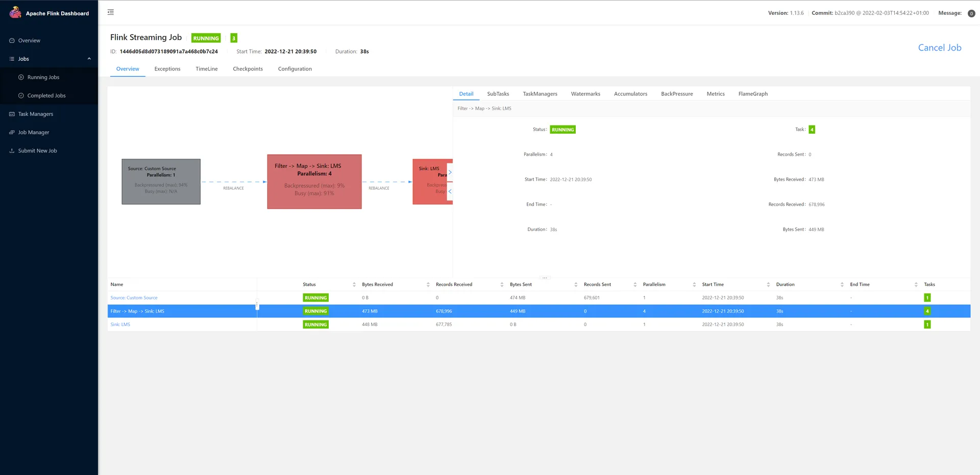Collapse sidebar with the menu fold icon
The width and height of the screenshot is (980, 475).
pyautogui.click(x=111, y=12)
